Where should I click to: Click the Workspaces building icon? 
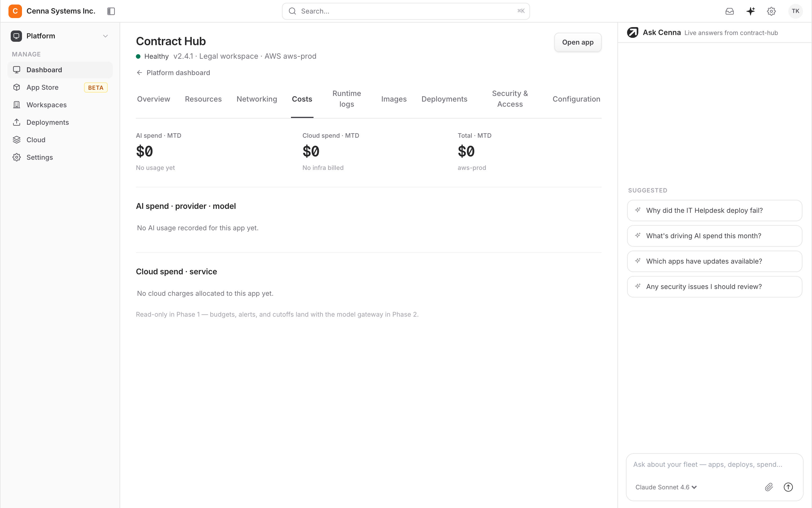[16, 105]
